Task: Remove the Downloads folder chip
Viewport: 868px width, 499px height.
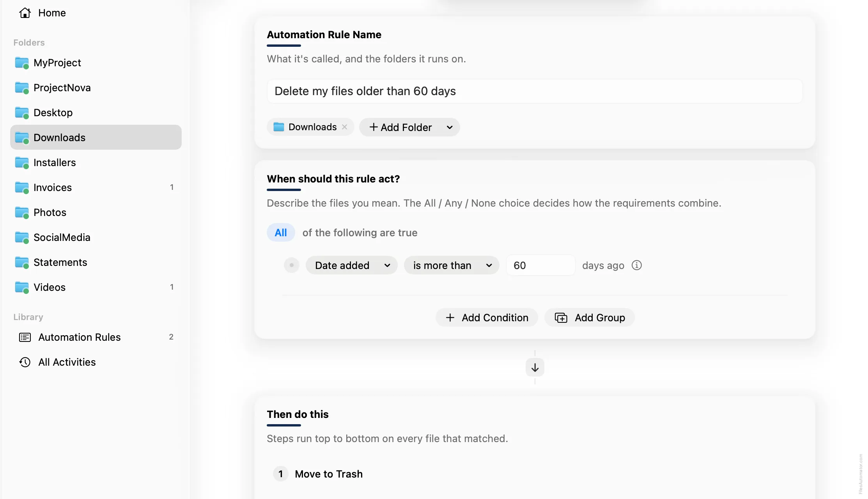Action: (x=345, y=127)
